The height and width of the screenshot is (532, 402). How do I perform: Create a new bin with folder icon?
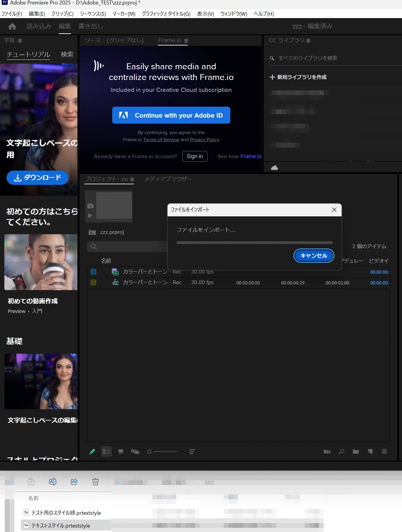[356, 452]
